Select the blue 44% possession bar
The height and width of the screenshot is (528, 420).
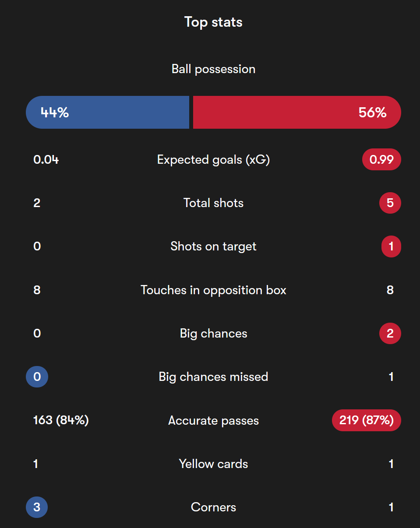(108, 112)
